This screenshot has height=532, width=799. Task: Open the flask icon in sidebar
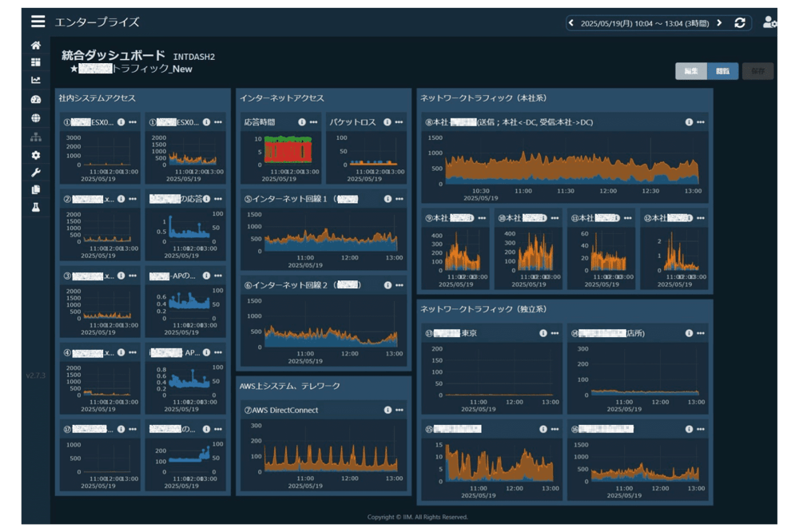click(x=36, y=208)
